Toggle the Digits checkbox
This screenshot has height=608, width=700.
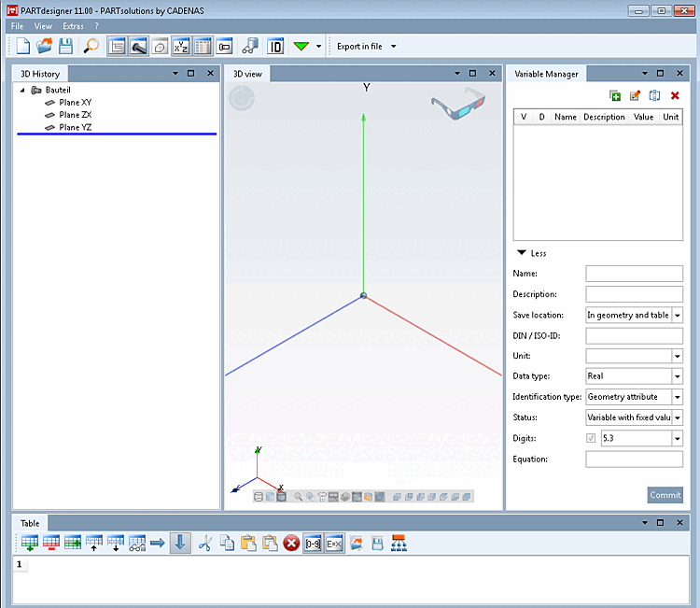(591, 438)
